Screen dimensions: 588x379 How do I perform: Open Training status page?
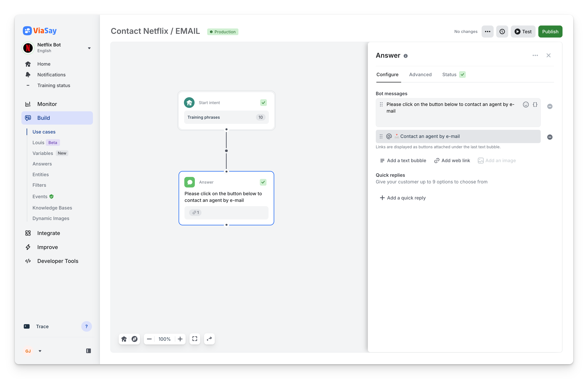coord(54,85)
